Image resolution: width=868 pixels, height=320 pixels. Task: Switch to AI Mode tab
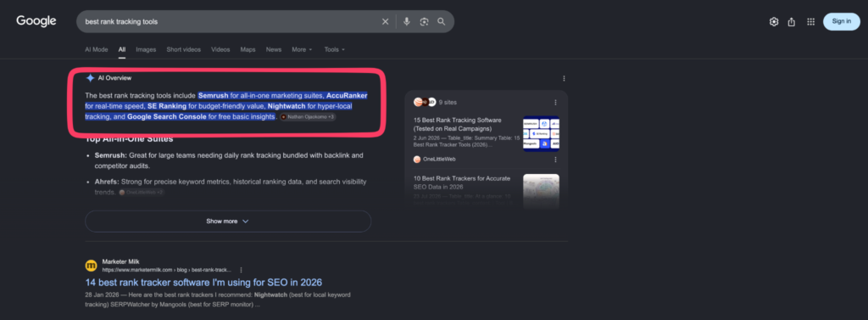pos(97,49)
